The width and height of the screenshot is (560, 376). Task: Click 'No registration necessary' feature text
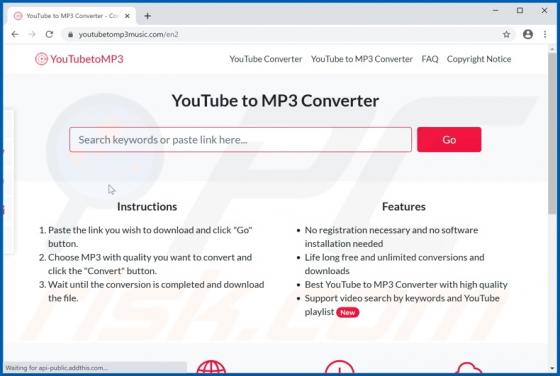click(391, 237)
